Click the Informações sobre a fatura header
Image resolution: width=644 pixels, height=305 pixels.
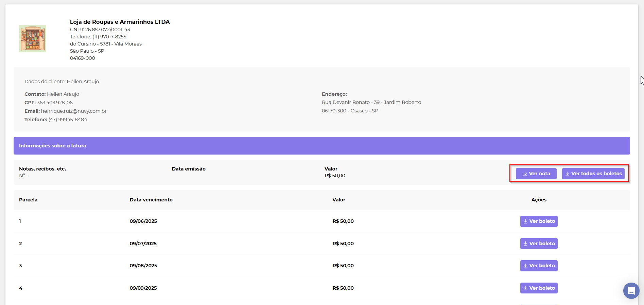pyautogui.click(x=52, y=146)
